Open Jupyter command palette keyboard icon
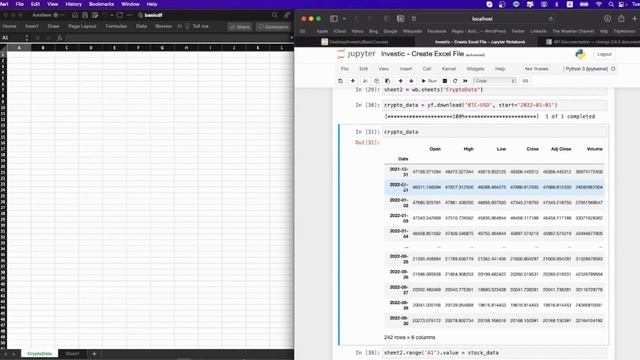 click(x=525, y=81)
